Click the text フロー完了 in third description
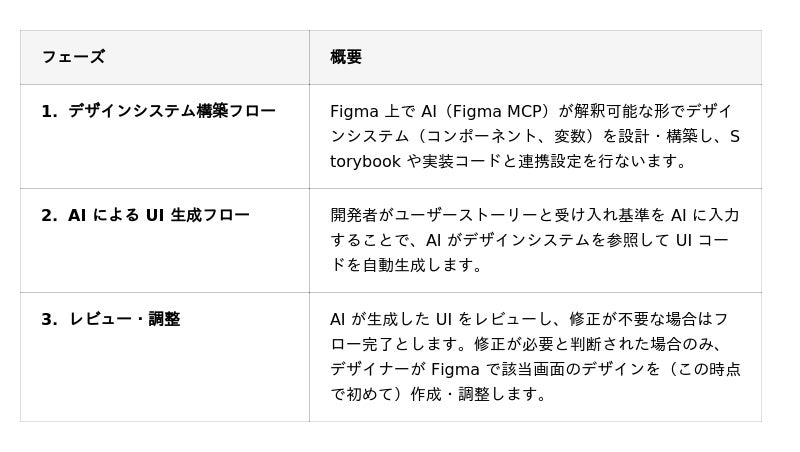This screenshot has height=452, width=800. 368,344
